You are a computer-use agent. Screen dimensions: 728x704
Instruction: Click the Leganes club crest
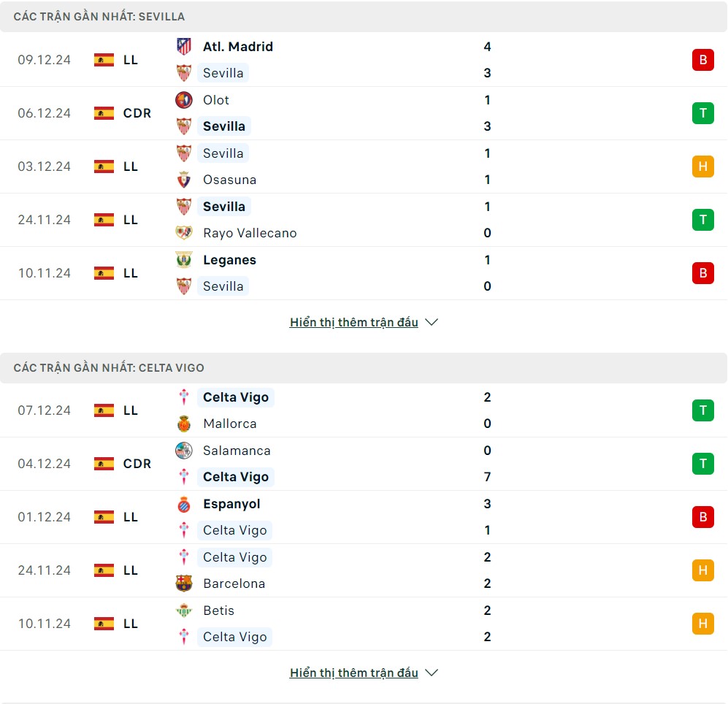pos(184,260)
